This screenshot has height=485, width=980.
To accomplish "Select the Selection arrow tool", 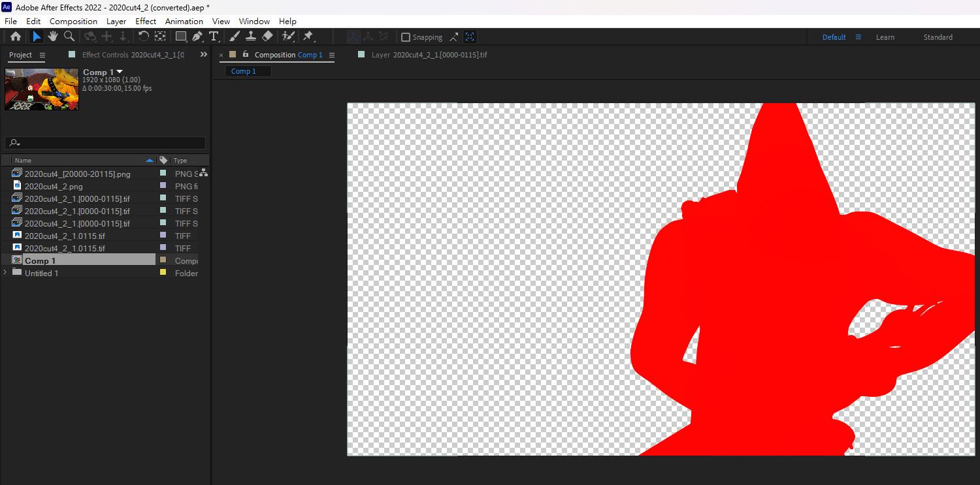I will pyautogui.click(x=37, y=37).
